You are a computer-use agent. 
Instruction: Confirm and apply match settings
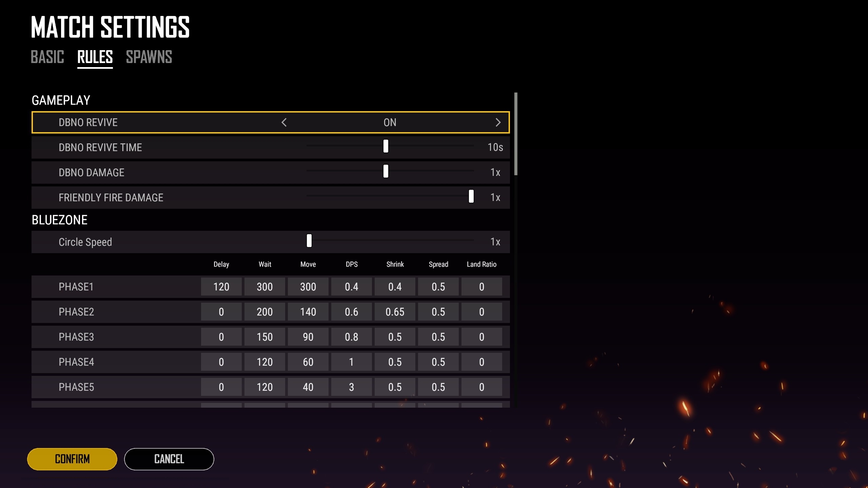[x=72, y=459]
